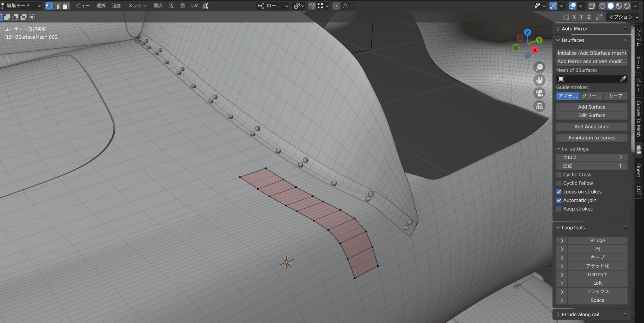Image resolution: width=644 pixels, height=323 pixels.
Task: Click the zoom magnifier viewport icon
Action: tap(539, 67)
